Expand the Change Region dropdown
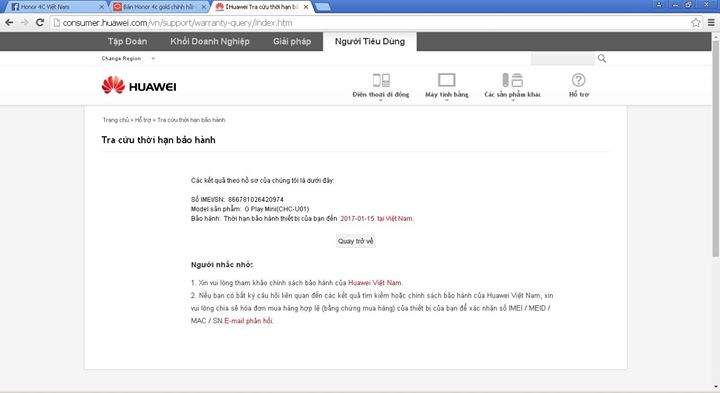This screenshot has height=393, width=720. coord(129,58)
